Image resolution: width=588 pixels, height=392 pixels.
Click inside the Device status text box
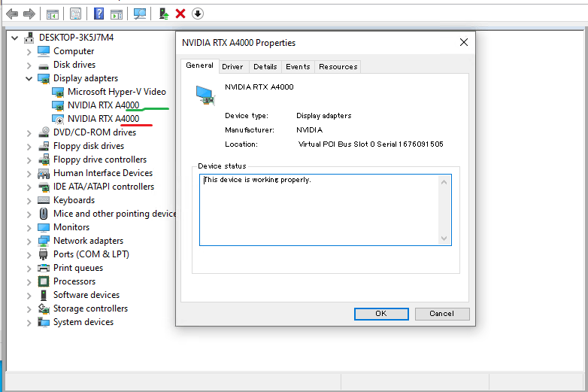click(x=325, y=210)
